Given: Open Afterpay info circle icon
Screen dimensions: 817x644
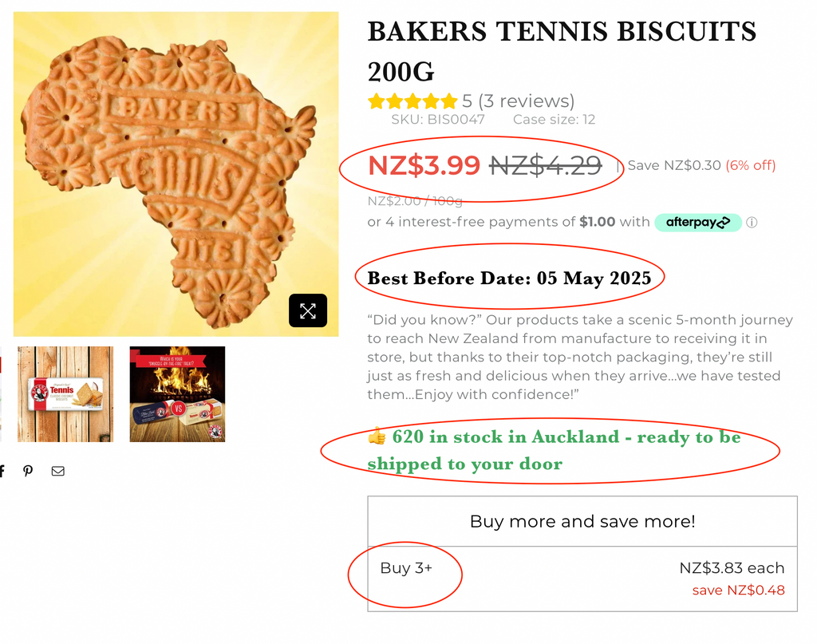Looking at the screenshot, I should coord(752,223).
